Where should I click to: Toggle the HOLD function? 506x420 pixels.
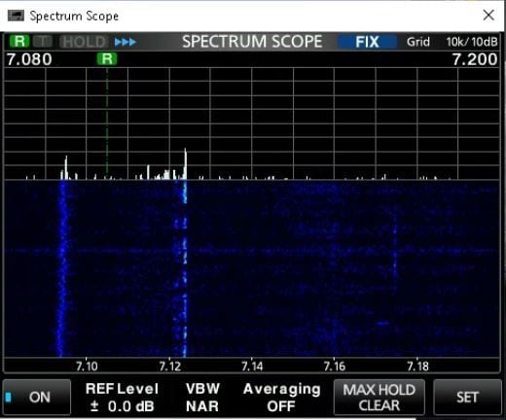click(x=85, y=42)
